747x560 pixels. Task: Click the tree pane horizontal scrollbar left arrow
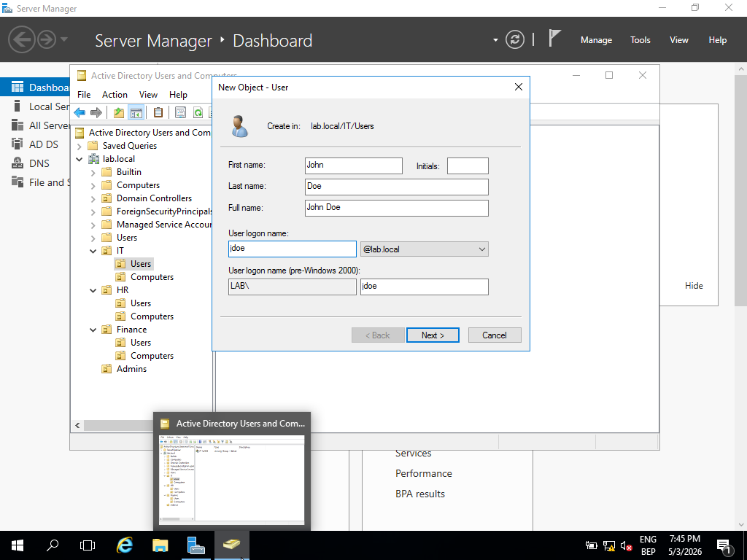[x=77, y=425]
